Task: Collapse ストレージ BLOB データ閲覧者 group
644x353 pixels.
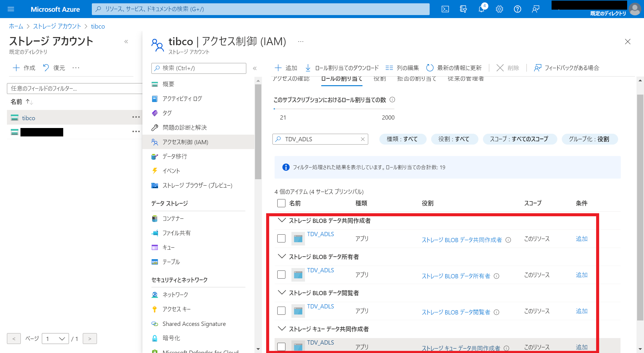Action: 282,292
